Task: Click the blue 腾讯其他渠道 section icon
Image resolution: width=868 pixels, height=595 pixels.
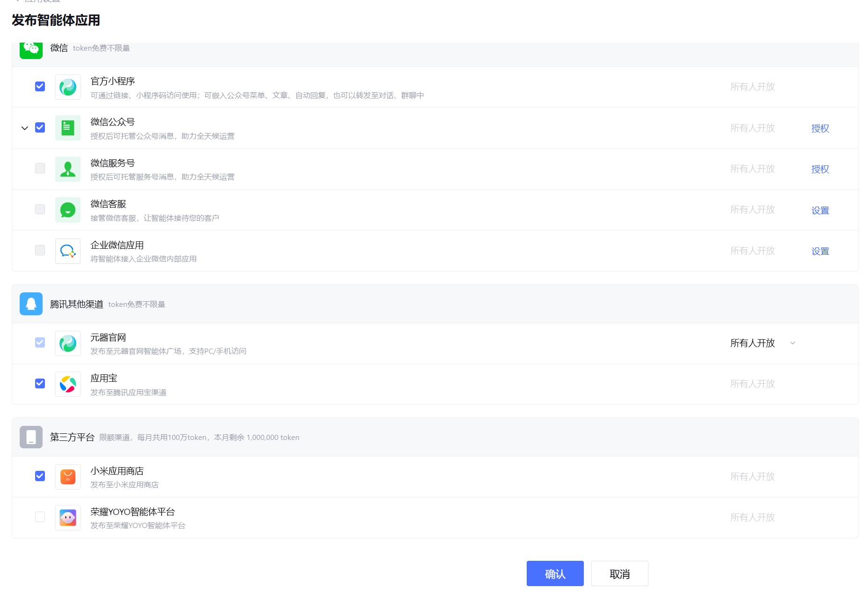Action: click(31, 304)
